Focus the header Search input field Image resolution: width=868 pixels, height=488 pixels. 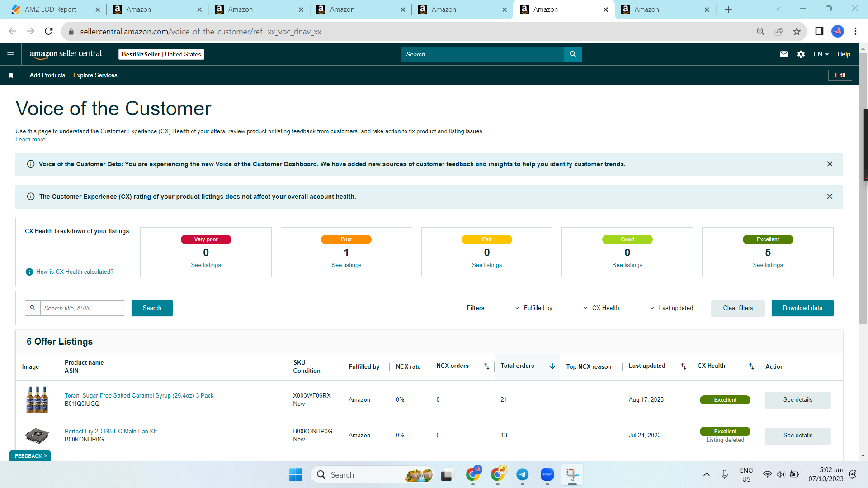click(482, 54)
